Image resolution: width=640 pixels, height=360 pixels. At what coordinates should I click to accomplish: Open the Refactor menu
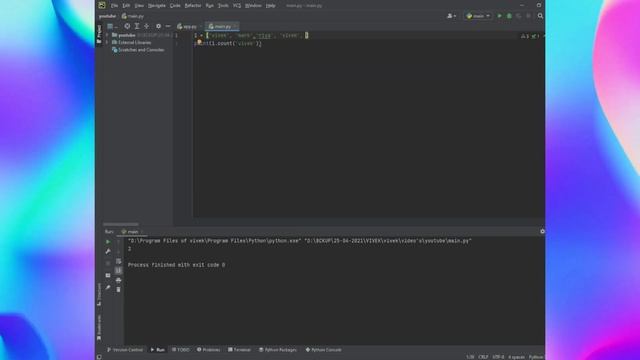click(193, 6)
